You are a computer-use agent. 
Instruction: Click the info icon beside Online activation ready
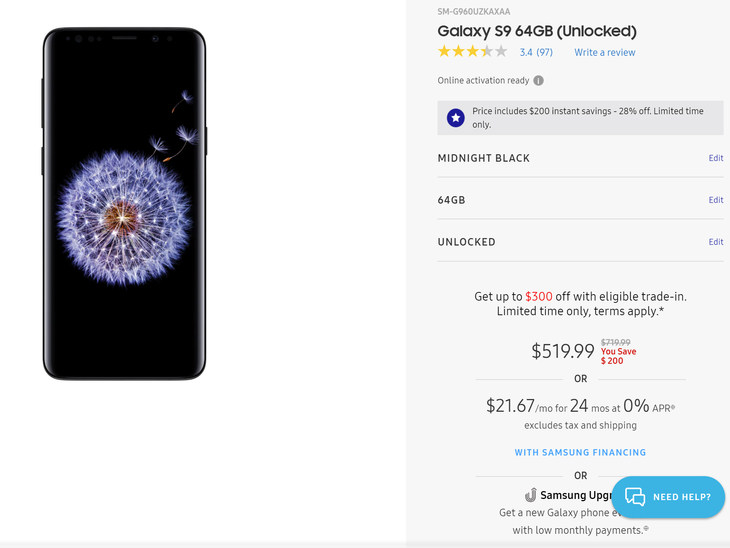point(538,81)
